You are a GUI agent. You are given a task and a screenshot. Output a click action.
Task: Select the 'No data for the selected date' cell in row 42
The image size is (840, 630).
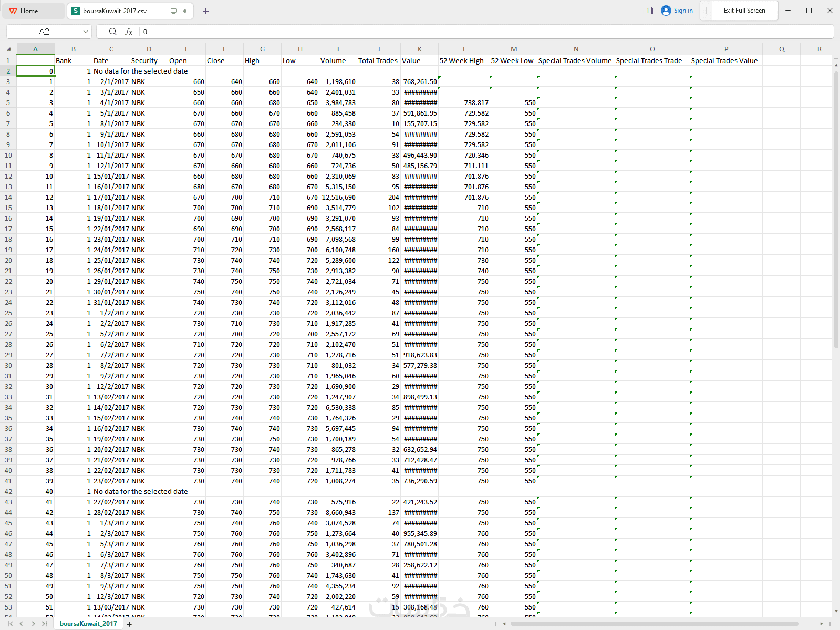pos(140,491)
